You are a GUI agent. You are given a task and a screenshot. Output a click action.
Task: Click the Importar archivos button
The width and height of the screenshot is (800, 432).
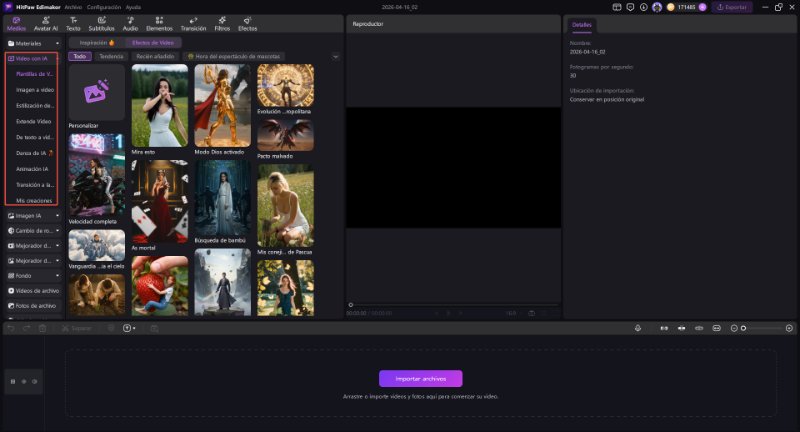coord(420,378)
